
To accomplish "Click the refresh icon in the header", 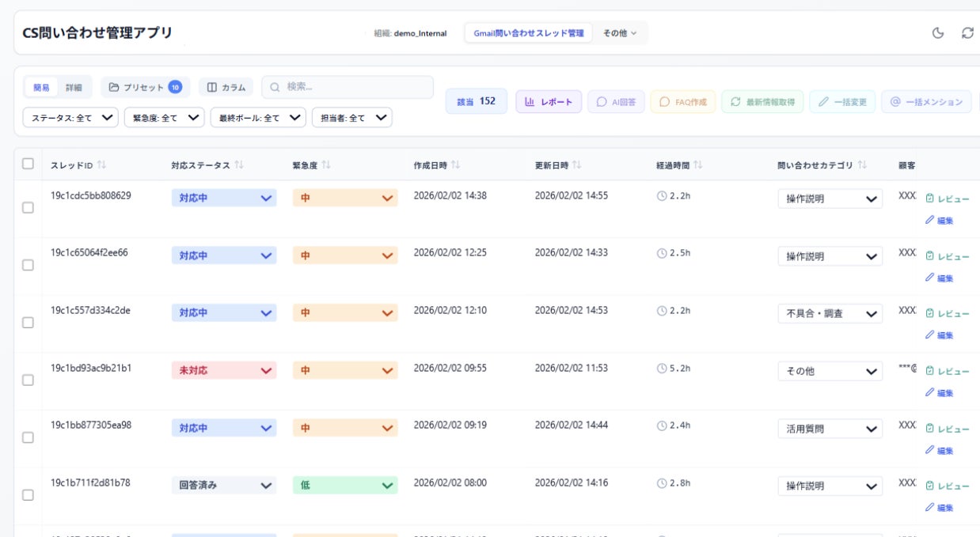I will 967,33.
